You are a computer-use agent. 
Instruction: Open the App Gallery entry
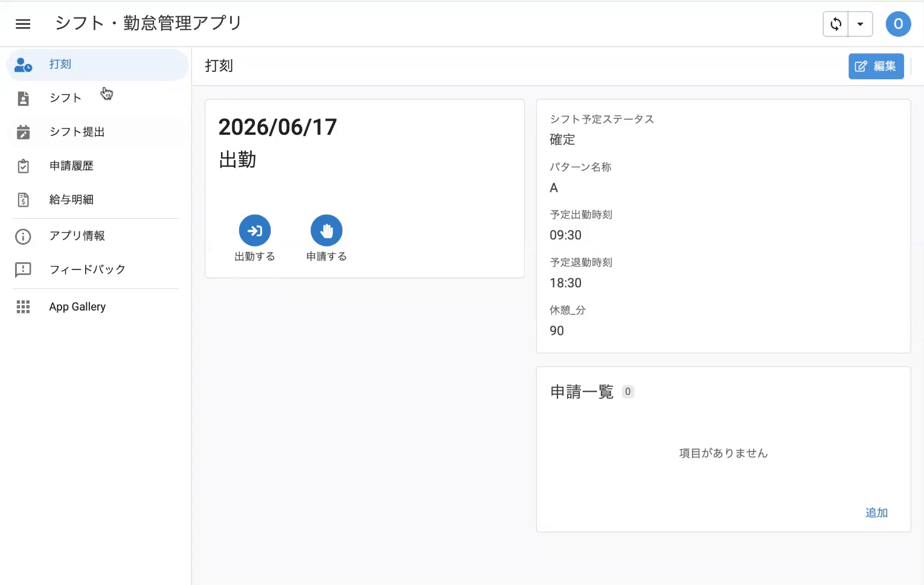(x=77, y=307)
